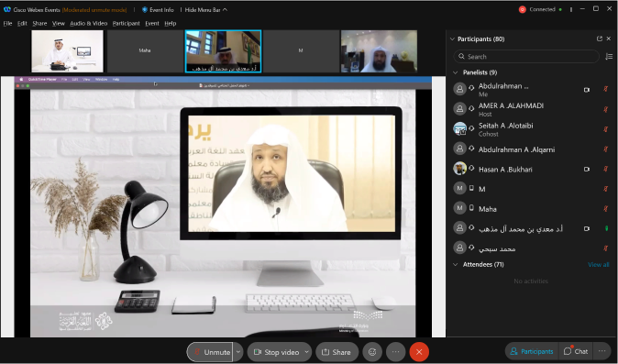Select last thumbnail with bearded man

pyautogui.click(x=379, y=51)
